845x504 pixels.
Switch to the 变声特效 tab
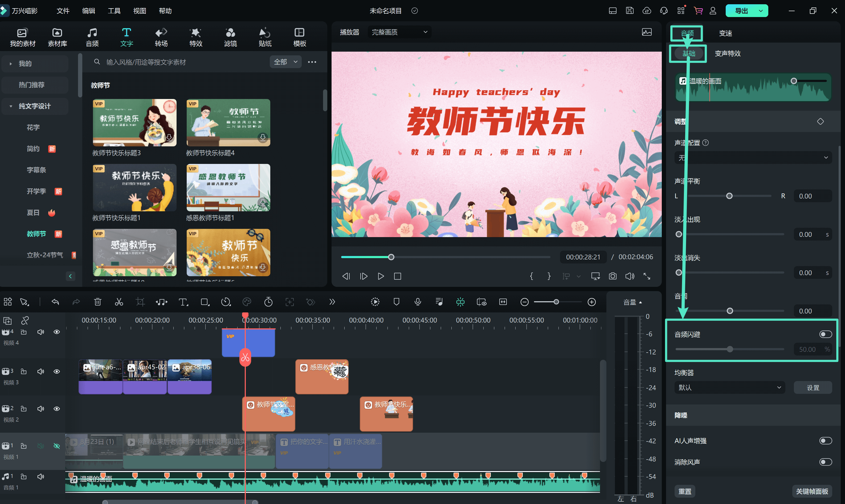coord(727,53)
